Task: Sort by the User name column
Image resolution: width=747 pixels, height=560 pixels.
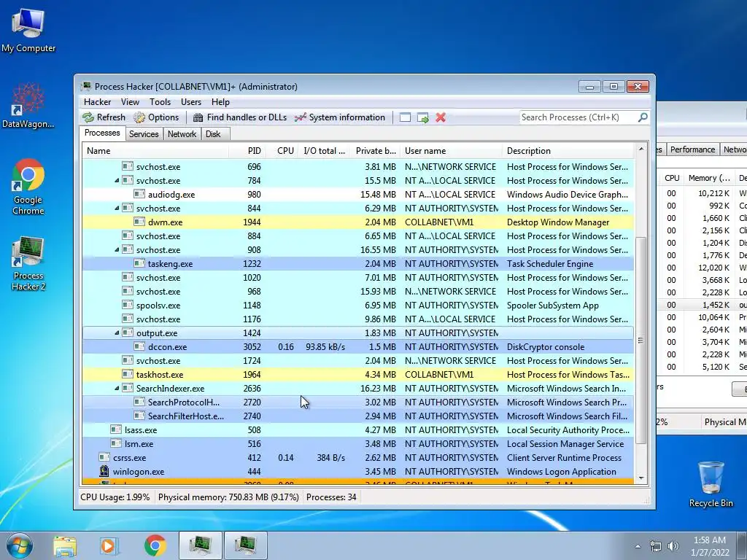Action: click(x=451, y=151)
